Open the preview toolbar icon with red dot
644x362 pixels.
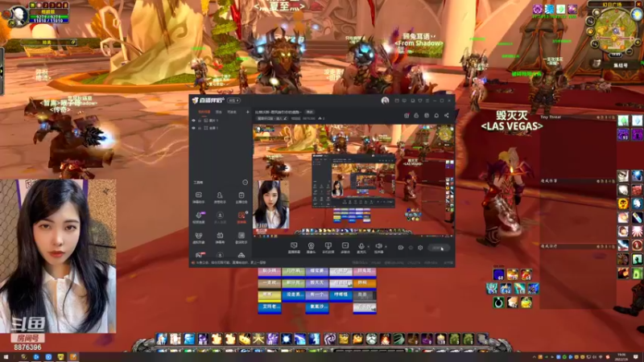[x=407, y=116]
